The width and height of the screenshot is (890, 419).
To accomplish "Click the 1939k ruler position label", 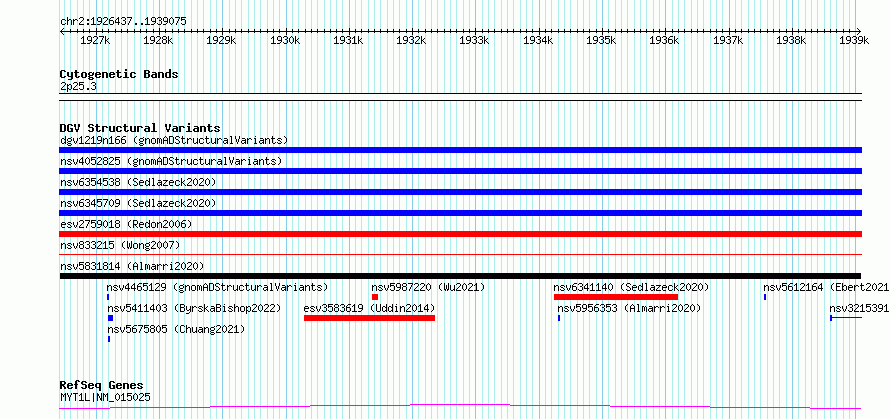I will click(854, 40).
